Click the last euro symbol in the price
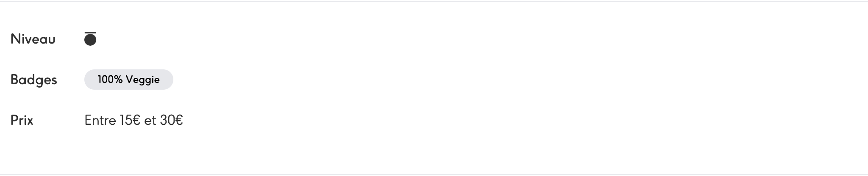This screenshot has width=868, height=176. pyautogui.click(x=178, y=120)
